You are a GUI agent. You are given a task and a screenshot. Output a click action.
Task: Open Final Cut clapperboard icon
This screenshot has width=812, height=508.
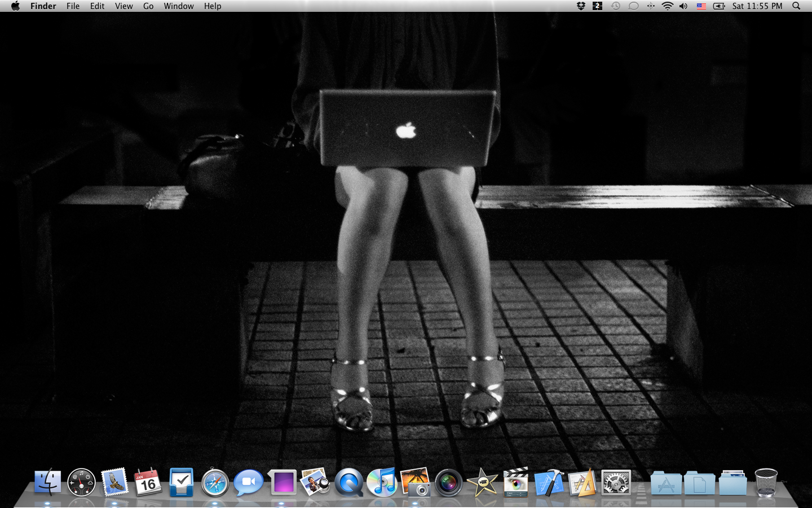click(516, 483)
